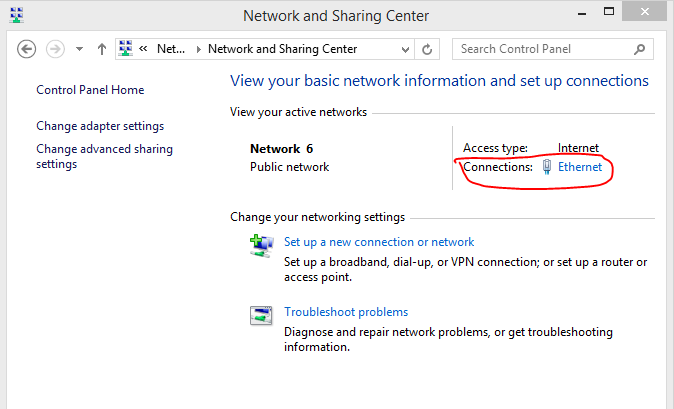Select Network and Sharing Center breadcrumb
674x409 pixels.
click(x=282, y=49)
